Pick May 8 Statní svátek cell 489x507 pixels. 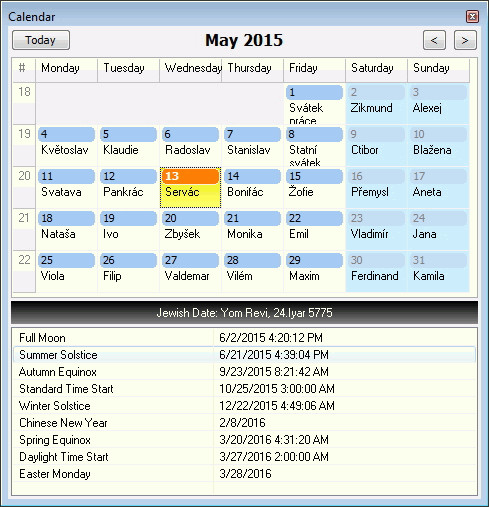[x=314, y=146]
